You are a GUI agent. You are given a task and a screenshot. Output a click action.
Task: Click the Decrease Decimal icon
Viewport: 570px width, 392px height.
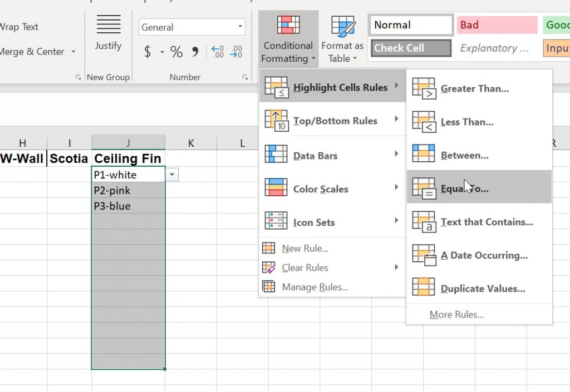click(x=236, y=52)
